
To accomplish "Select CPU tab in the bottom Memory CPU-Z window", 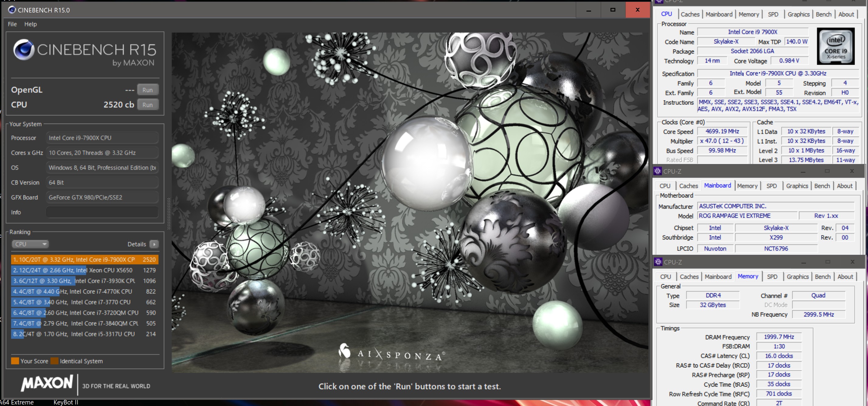I will pyautogui.click(x=666, y=277).
